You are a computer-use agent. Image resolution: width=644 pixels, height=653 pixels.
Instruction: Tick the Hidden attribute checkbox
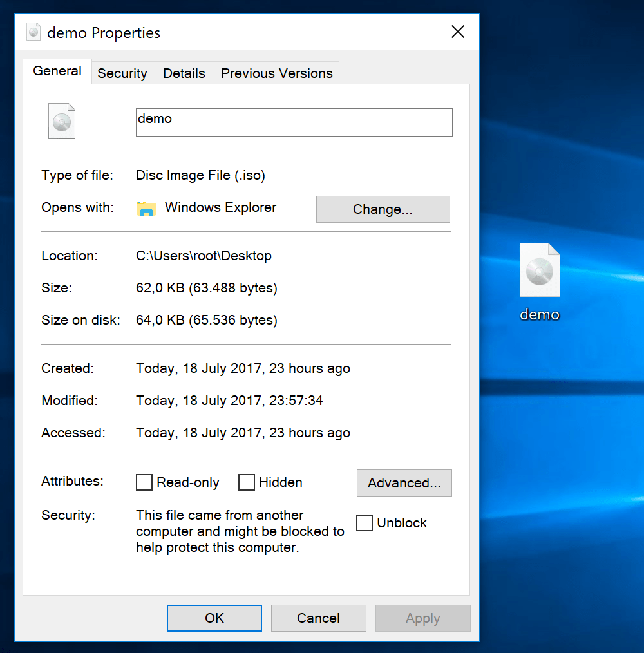(x=247, y=482)
